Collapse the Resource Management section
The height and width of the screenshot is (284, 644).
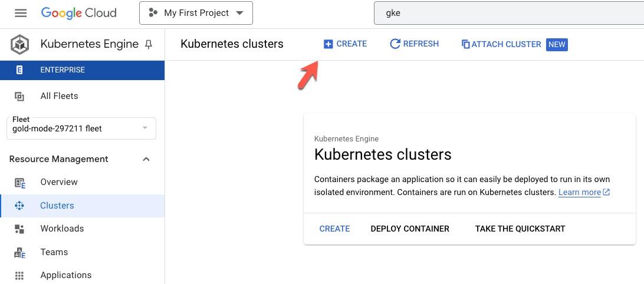(146, 159)
